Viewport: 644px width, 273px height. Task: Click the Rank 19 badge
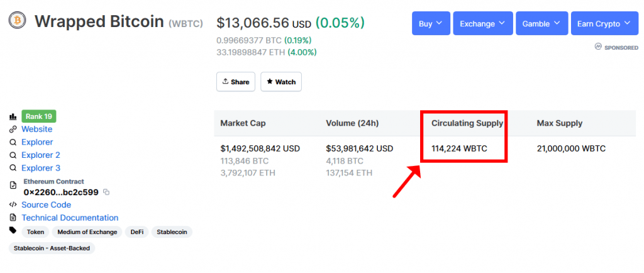[38, 116]
